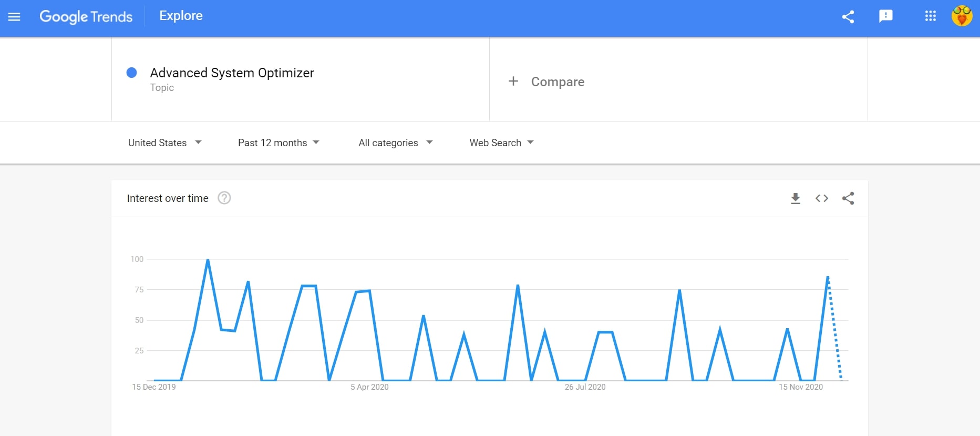
Task: Share the interest over time chart
Action: (x=848, y=198)
